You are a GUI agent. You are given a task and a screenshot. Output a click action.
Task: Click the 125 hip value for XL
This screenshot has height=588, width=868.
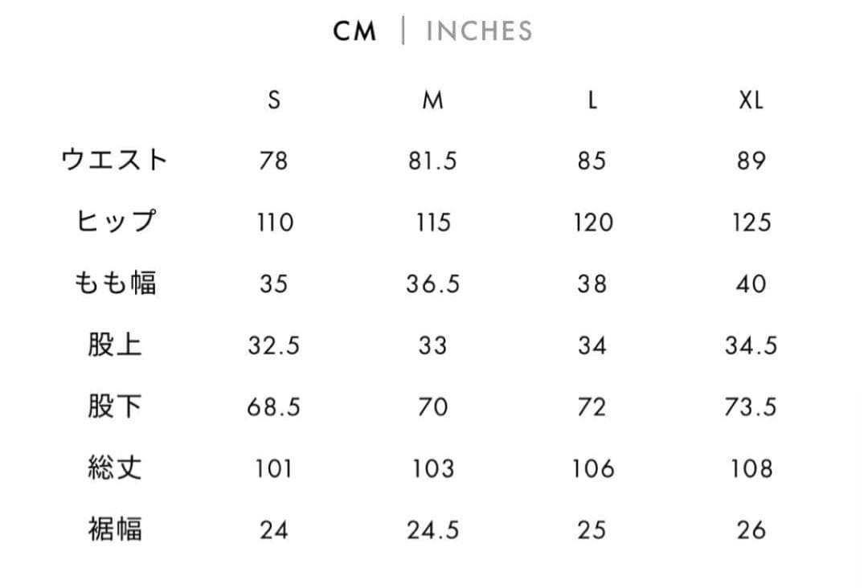(751, 223)
